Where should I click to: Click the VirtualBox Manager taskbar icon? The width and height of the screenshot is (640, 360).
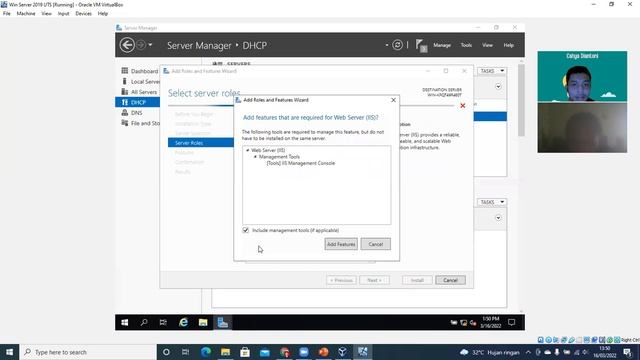click(343, 352)
